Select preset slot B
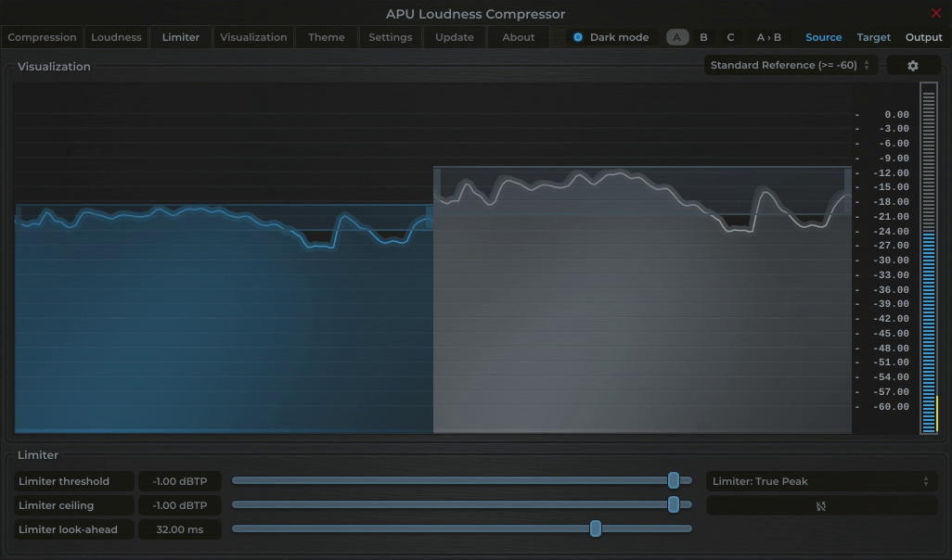This screenshot has height=560, width=952. tap(702, 37)
